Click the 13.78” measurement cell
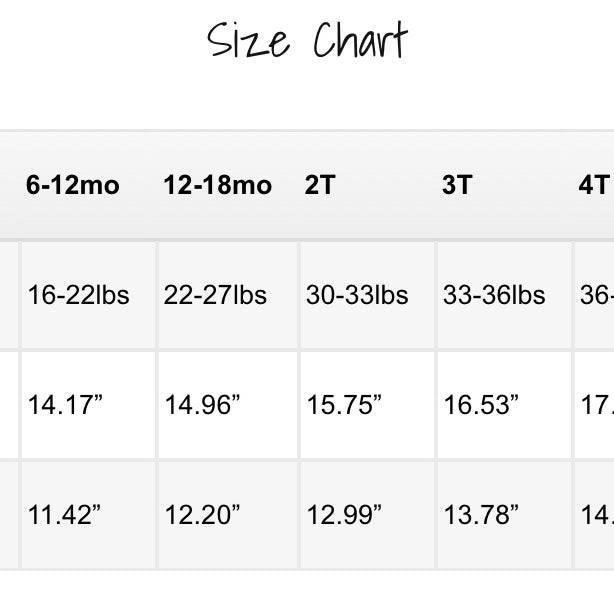Screen dimensions: 614x614 pyautogui.click(x=481, y=515)
